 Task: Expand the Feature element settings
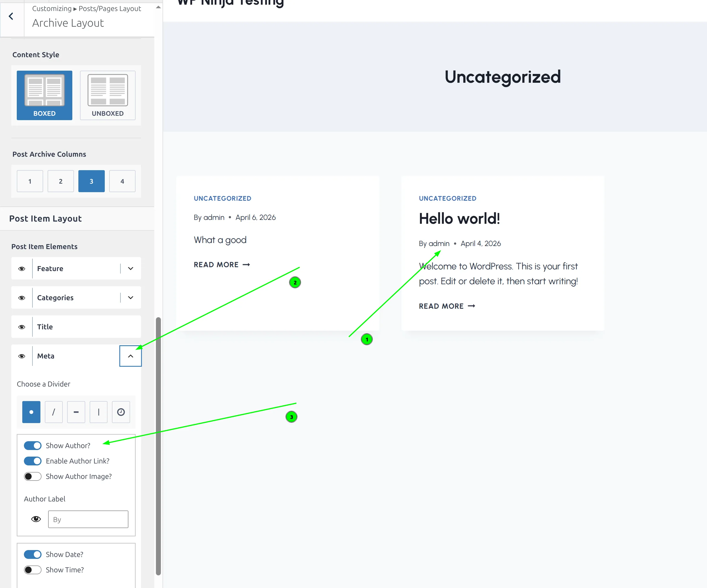pyautogui.click(x=131, y=269)
